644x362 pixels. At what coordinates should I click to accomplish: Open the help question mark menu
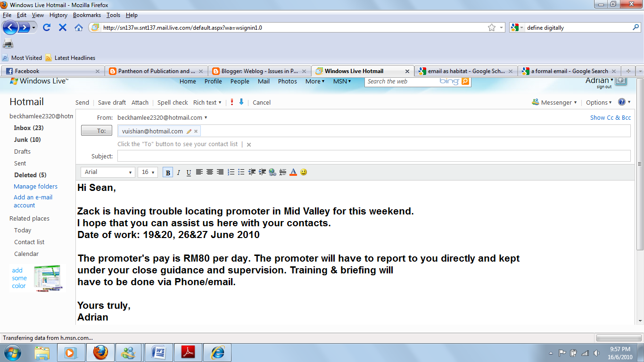click(624, 102)
